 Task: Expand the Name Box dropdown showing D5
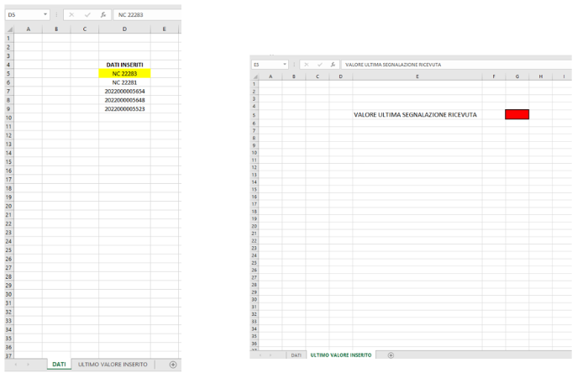(45, 15)
